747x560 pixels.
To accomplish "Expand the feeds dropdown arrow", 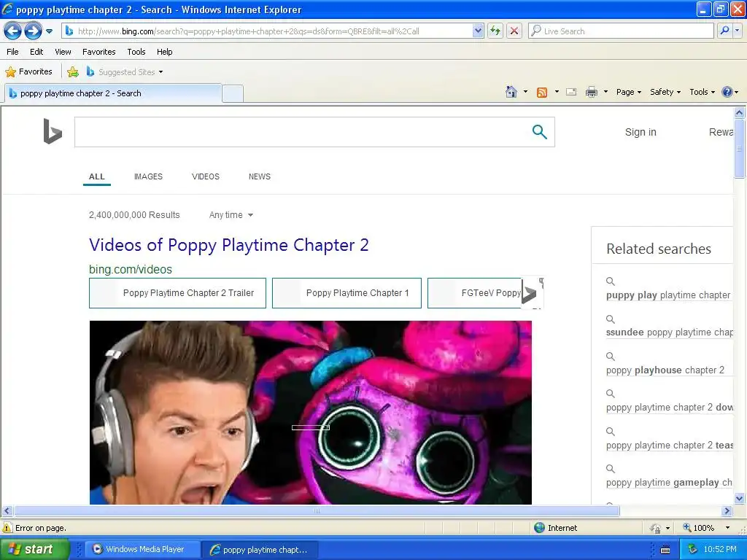I will tap(557, 92).
